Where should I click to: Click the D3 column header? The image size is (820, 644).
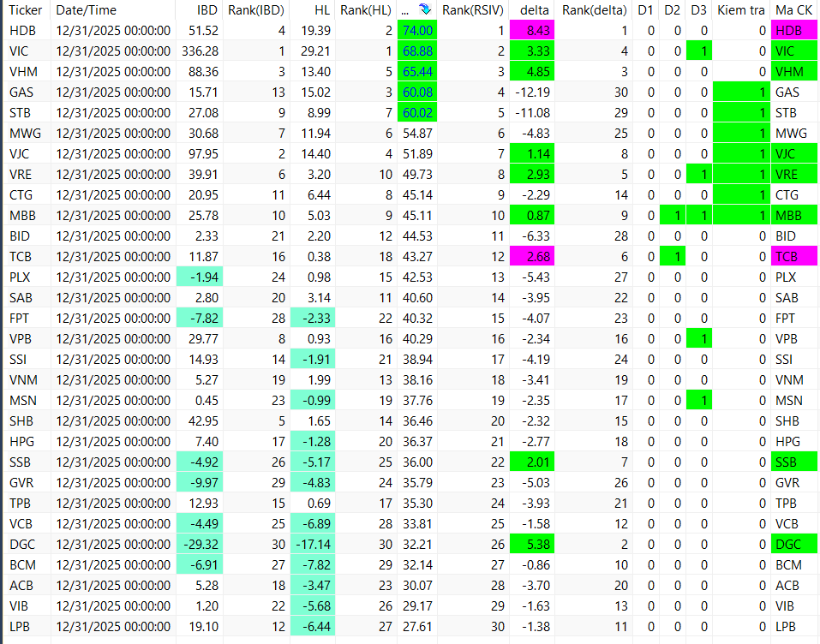tap(698, 10)
